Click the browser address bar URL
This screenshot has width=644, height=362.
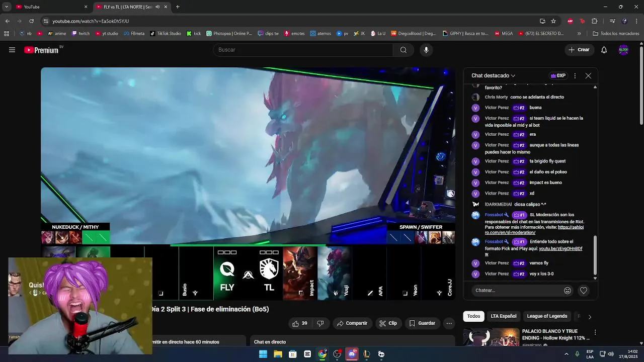[91, 21]
